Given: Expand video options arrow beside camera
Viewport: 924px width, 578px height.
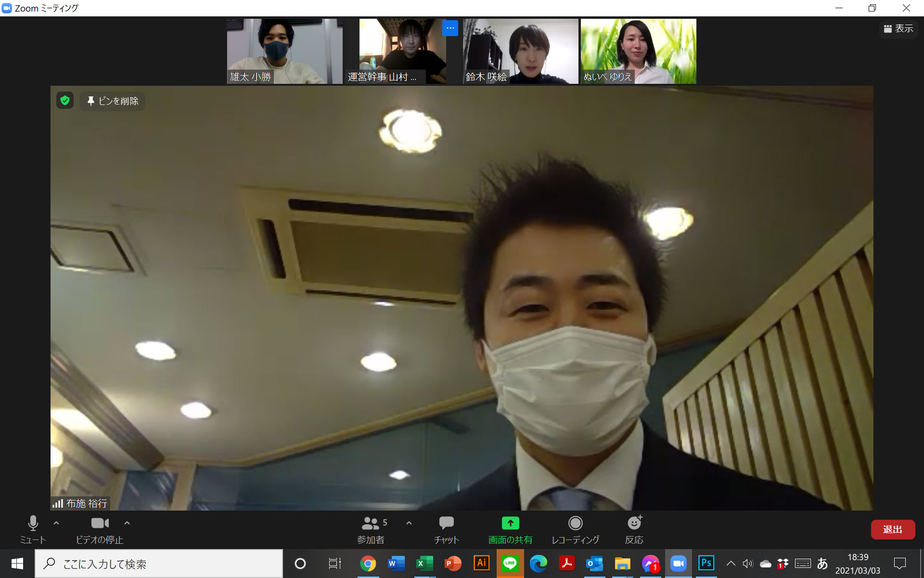Looking at the screenshot, I should pyautogui.click(x=127, y=523).
